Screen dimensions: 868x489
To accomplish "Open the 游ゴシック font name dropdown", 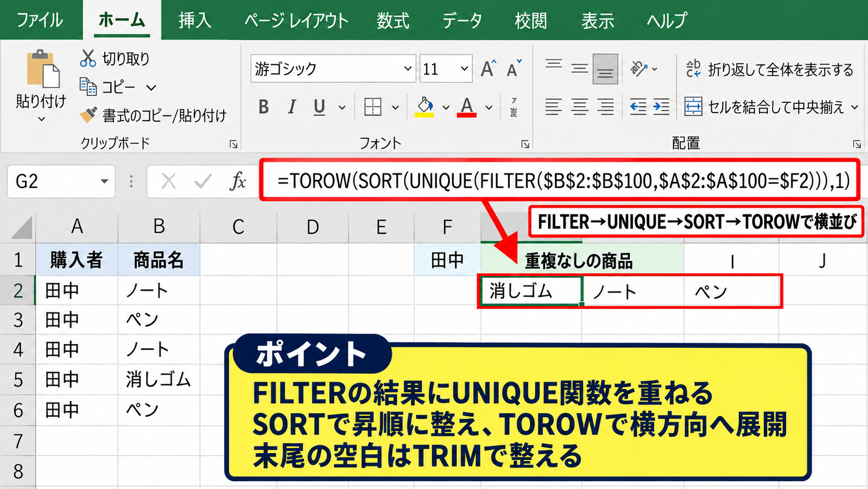I will (408, 69).
